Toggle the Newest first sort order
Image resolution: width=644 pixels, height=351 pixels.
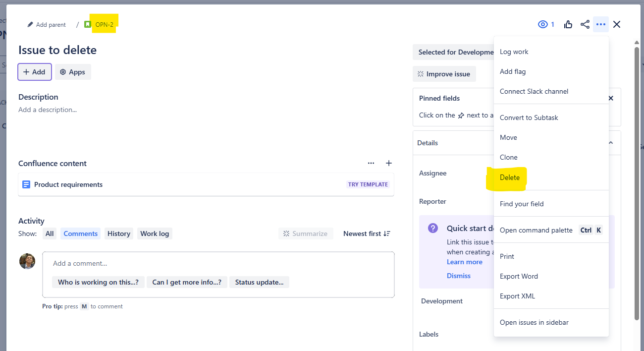(367, 234)
